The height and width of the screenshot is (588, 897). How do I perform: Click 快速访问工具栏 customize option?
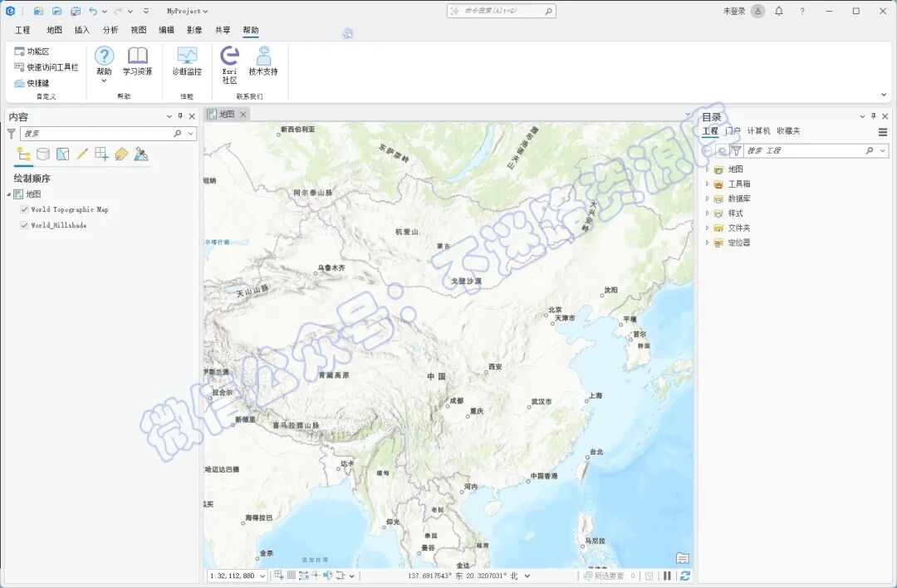pos(47,67)
